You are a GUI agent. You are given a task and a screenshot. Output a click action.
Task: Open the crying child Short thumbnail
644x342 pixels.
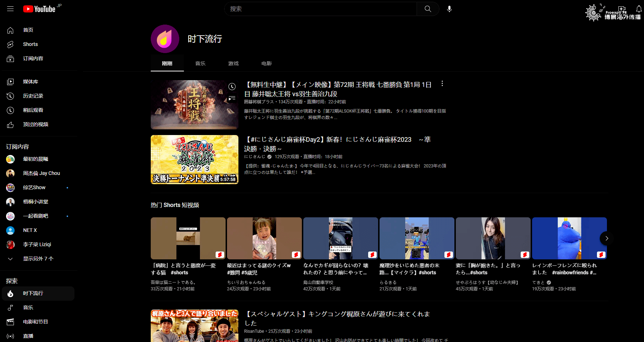tap(264, 238)
